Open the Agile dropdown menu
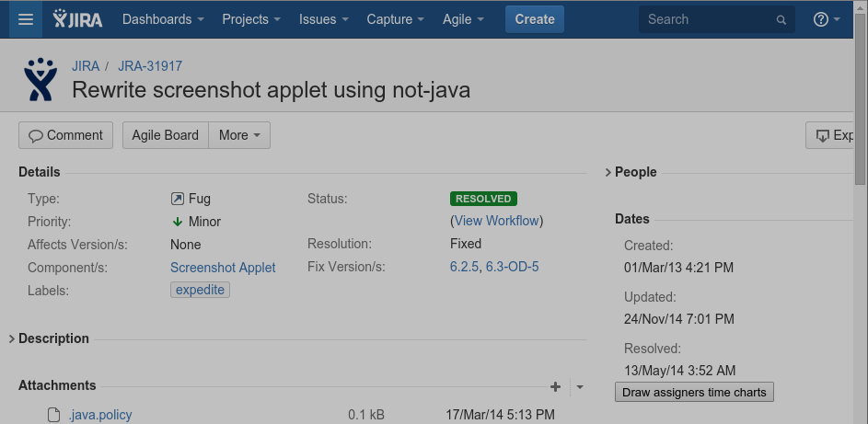Image resolution: width=868 pixels, height=424 pixels. 463,19
